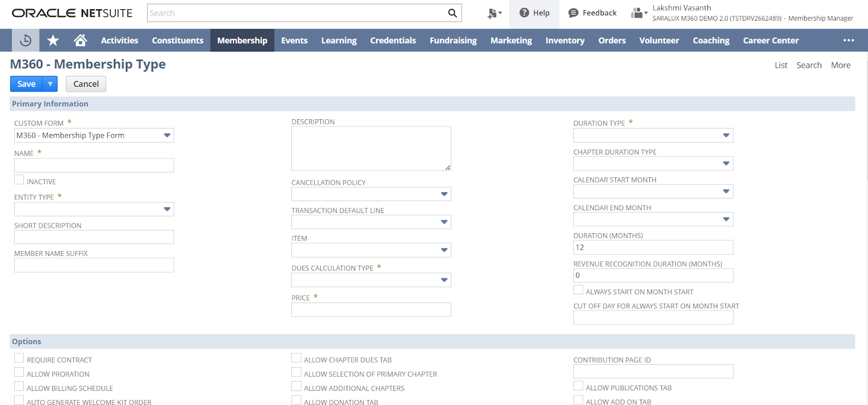Open the Feedback speech bubble

pyautogui.click(x=573, y=13)
